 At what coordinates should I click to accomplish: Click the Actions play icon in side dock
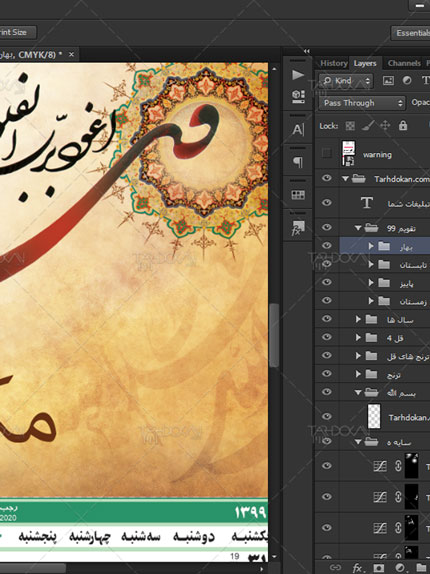pos(298,75)
